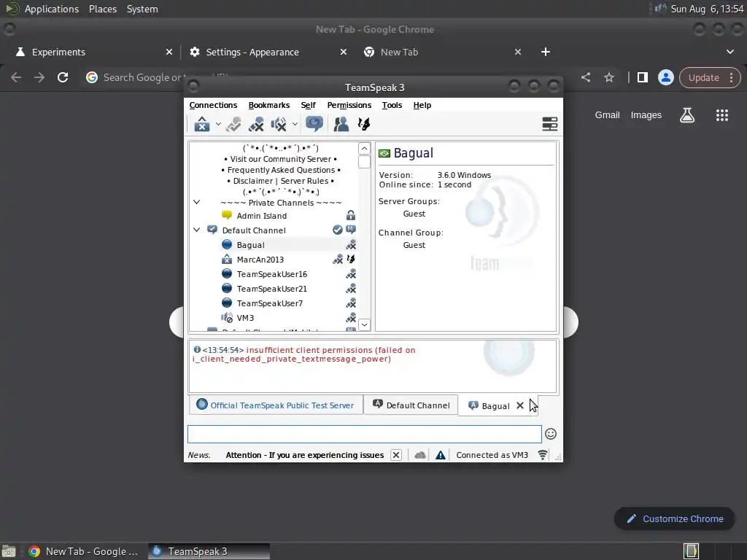Open the Bookmarks menu
The height and width of the screenshot is (560, 747).
click(x=269, y=105)
